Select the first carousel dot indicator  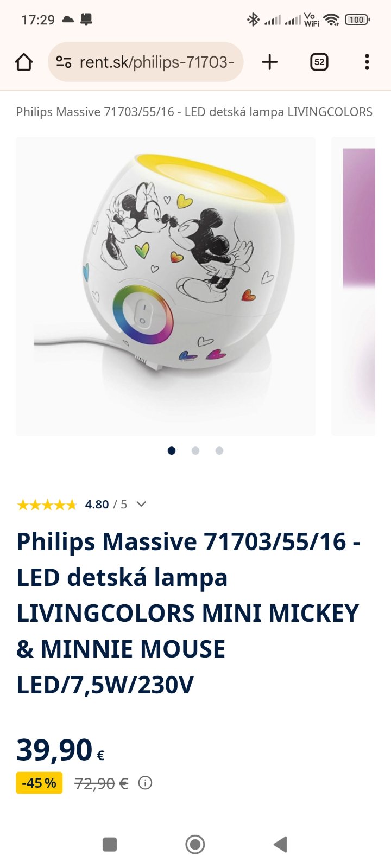pyautogui.click(x=172, y=450)
